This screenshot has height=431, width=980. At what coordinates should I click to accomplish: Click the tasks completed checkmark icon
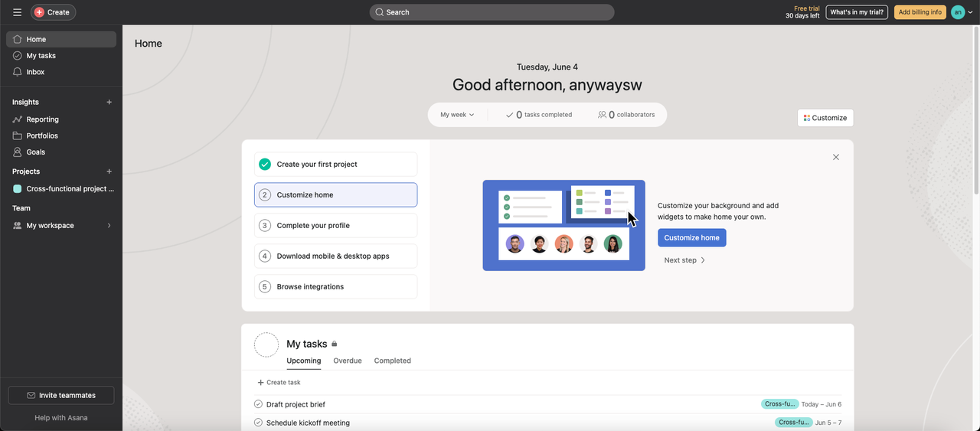(x=510, y=115)
